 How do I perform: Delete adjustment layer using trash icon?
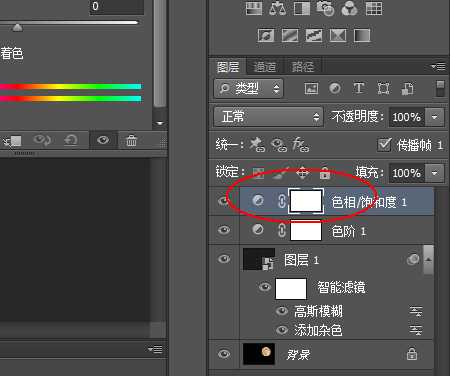click(x=131, y=140)
